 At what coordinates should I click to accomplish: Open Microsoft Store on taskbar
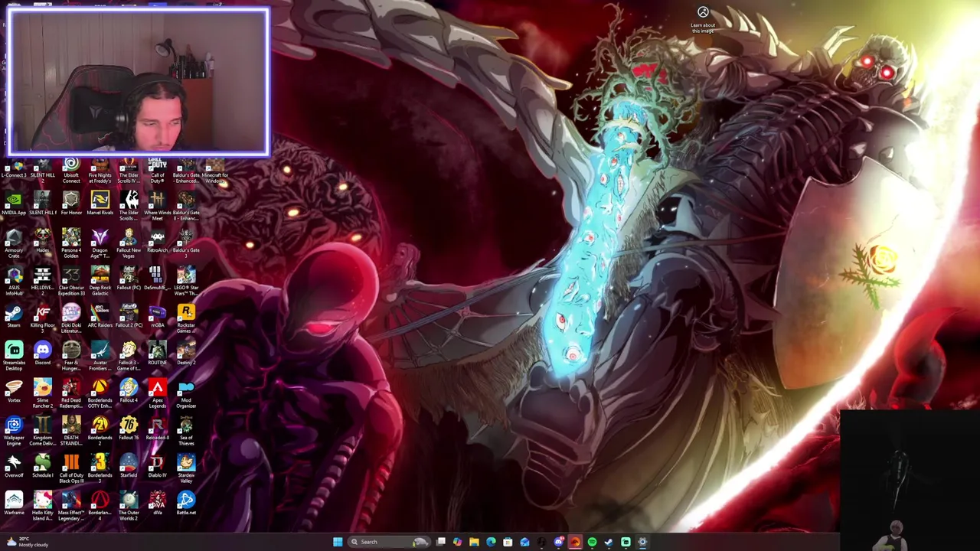pos(508,542)
